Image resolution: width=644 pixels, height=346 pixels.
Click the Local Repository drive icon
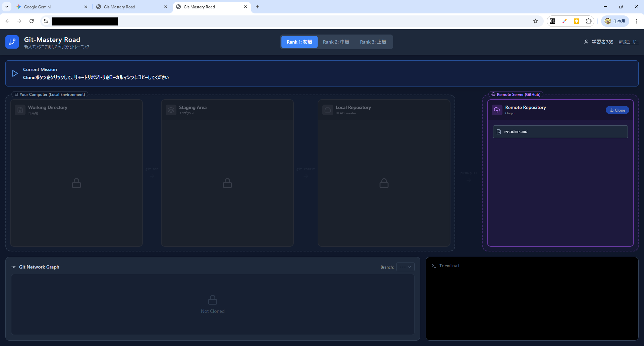pos(328,110)
